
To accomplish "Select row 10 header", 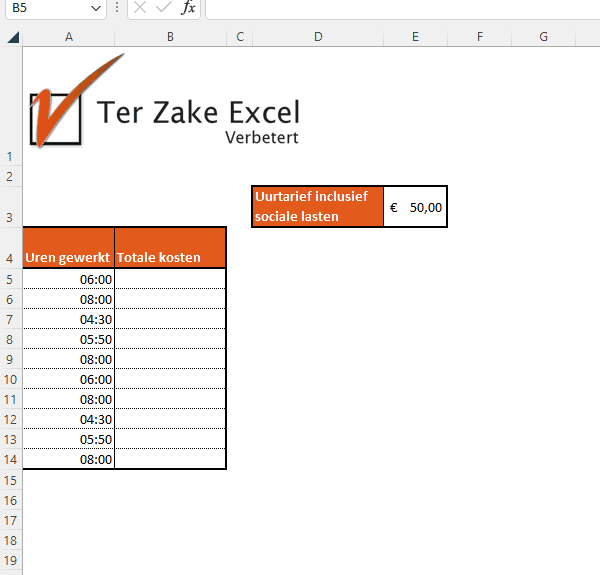I will tap(11, 379).
